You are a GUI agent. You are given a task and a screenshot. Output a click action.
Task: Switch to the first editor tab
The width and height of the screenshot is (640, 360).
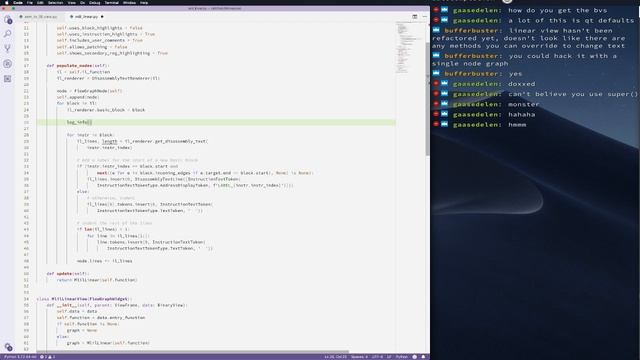(x=39, y=17)
